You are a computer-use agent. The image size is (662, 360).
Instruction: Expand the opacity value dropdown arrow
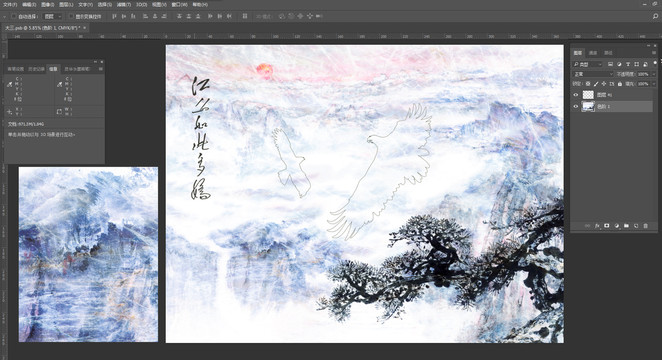tap(654, 74)
